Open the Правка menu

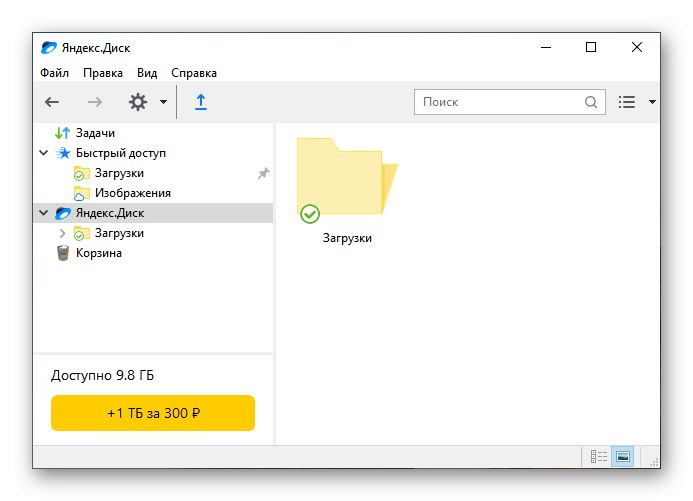[103, 73]
